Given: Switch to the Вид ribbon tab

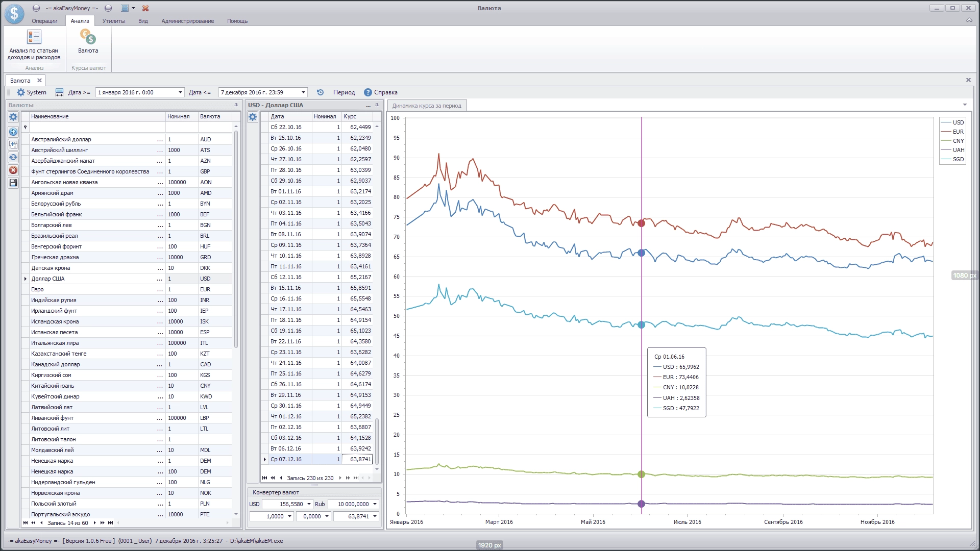Looking at the screenshot, I should point(143,21).
